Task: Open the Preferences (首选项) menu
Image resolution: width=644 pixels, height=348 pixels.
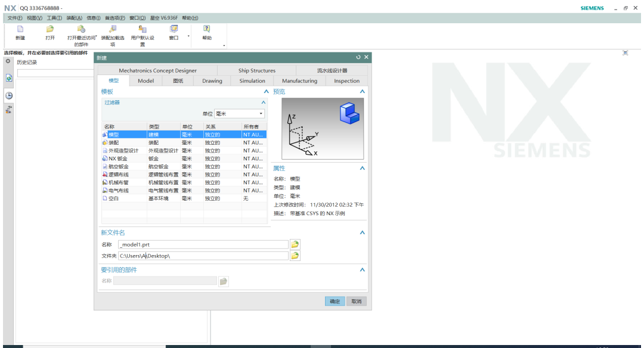Action: [115, 18]
